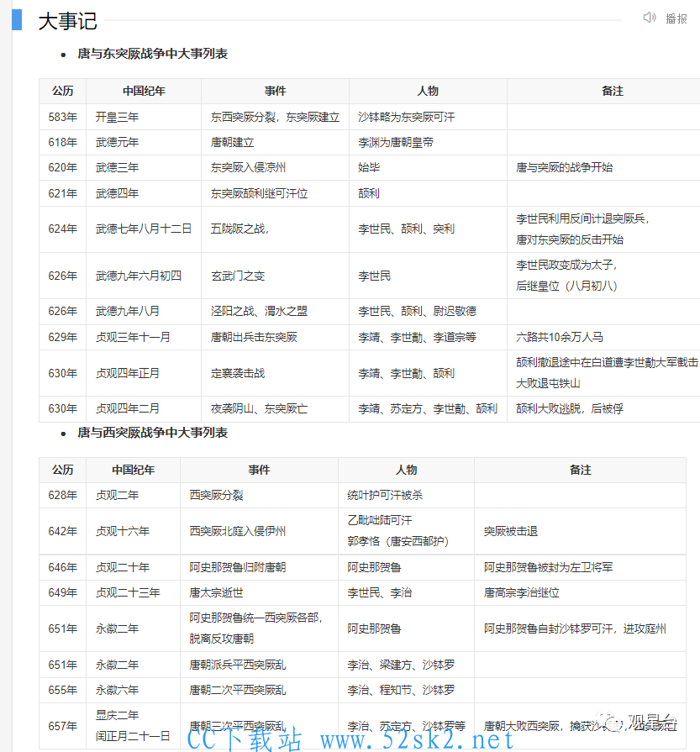Play the 播报 audio speaker icon
Viewport: 700px width, 752px height.
coord(649,18)
